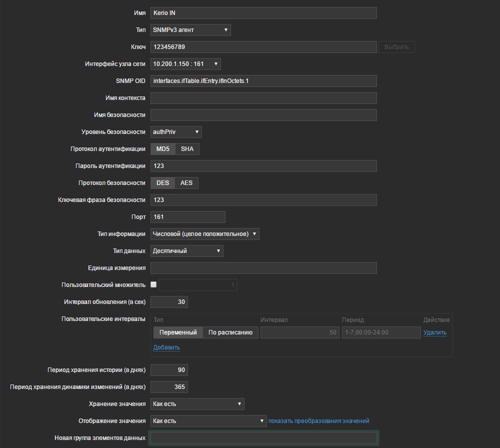The height and width of the screenshot is (448, 500).
Task: Click the Добавить link to add interval
Action: 166,347
